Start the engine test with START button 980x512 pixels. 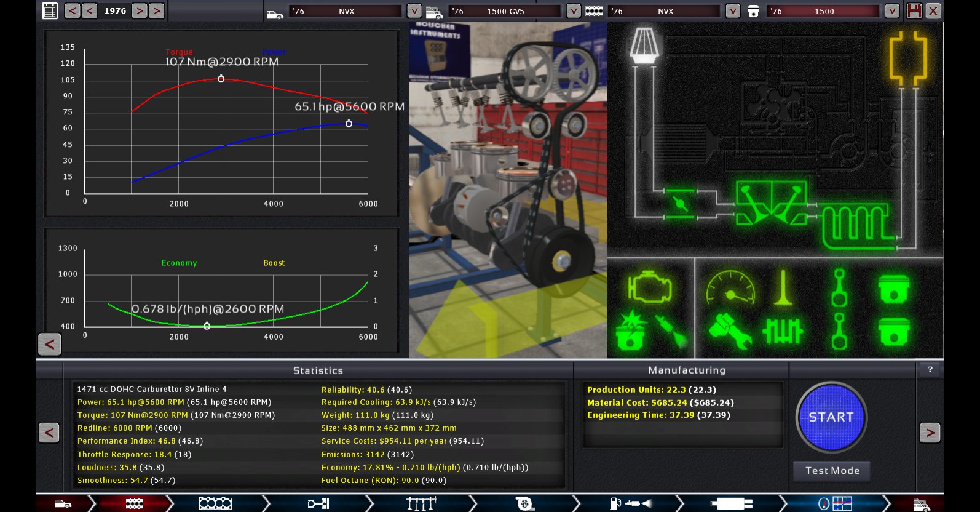click(x=831, y=417)
